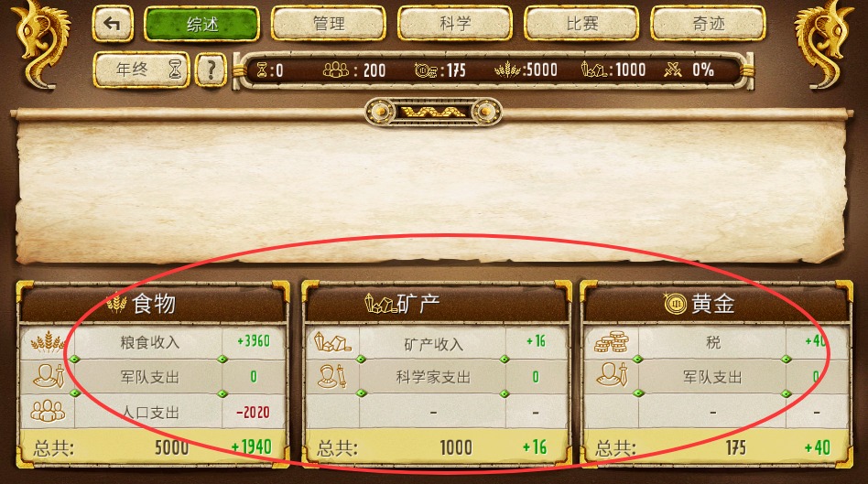Open the 比赛 tab
The width and height of the screenshot is (868, 484).
click(x=581, y=24)
